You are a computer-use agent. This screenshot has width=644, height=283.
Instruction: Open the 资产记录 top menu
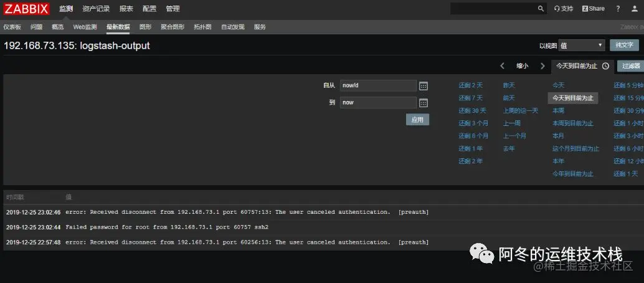pos(96,9)
